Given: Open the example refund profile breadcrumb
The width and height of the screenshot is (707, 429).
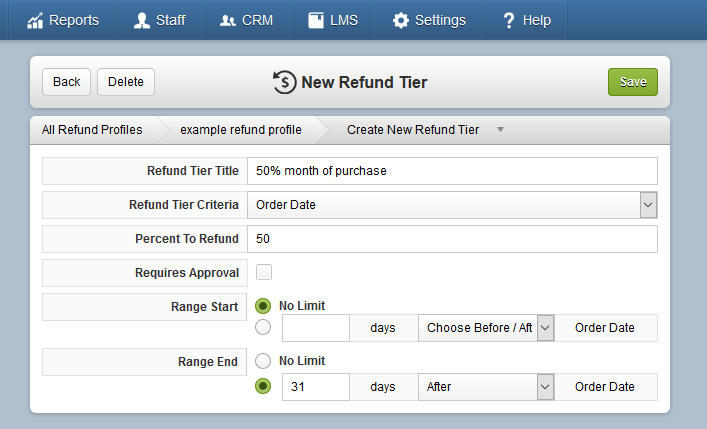Looking at the screenshot, I should click(x=241, y=130).
